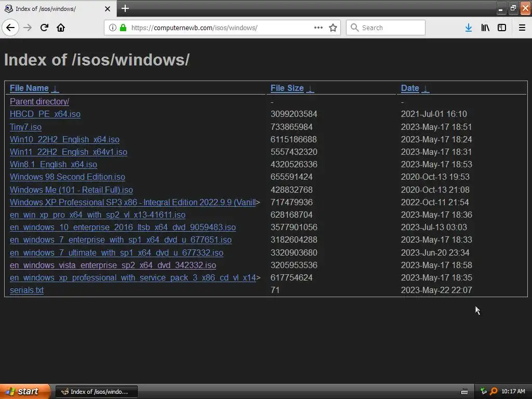Open the library bookmarks and history icon

coord(485,28)
